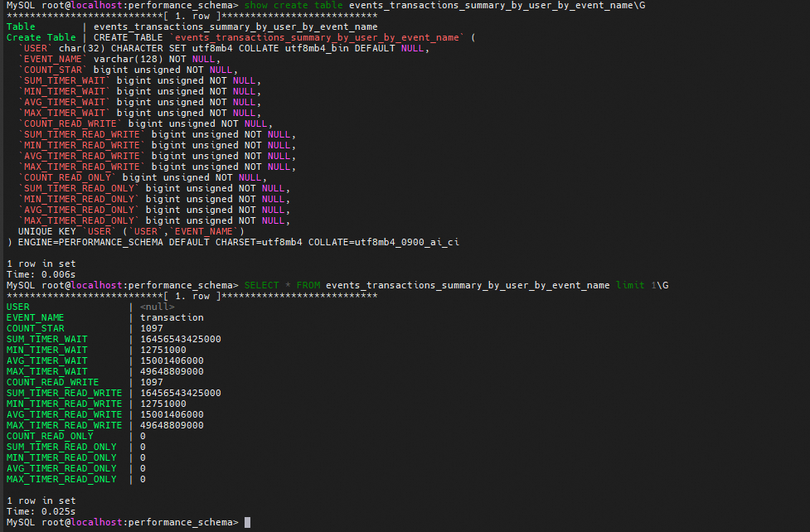The height and width of the screenshot is (532, 810).
Task: Click the COUNT_STAR value 1097
Action: click(152, 328)
